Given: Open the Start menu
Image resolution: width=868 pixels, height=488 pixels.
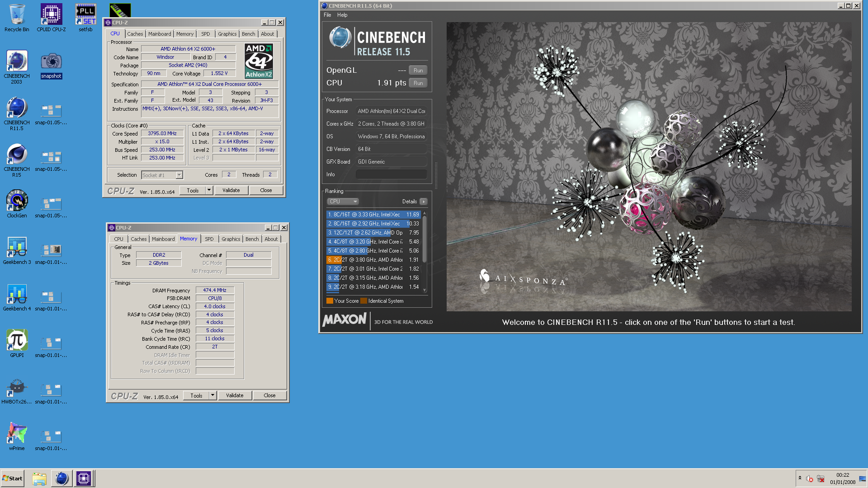Looking at the screenshot, I should (x=12, y=479).
